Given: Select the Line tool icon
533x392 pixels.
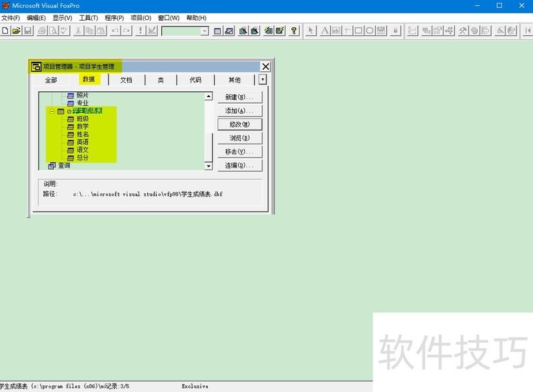Looking at the screenshot, I should point(347,31).
